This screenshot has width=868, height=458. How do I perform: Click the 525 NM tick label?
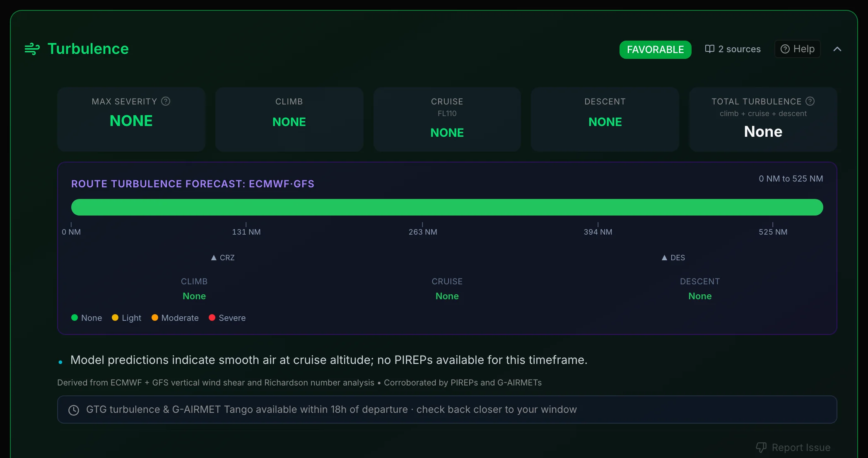tap(773, 232)
